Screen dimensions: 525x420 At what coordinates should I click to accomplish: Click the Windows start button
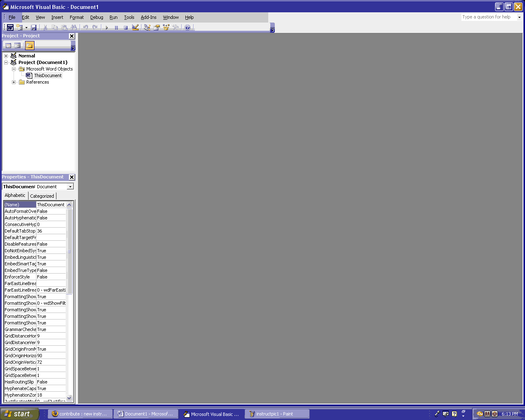click(19, 414)
